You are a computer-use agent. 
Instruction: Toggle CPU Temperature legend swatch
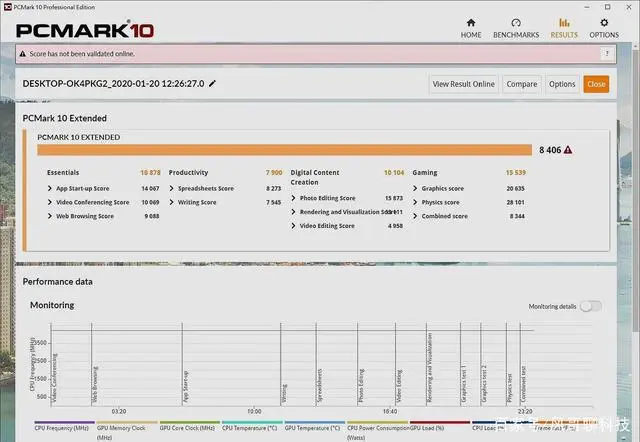point(252,422)
